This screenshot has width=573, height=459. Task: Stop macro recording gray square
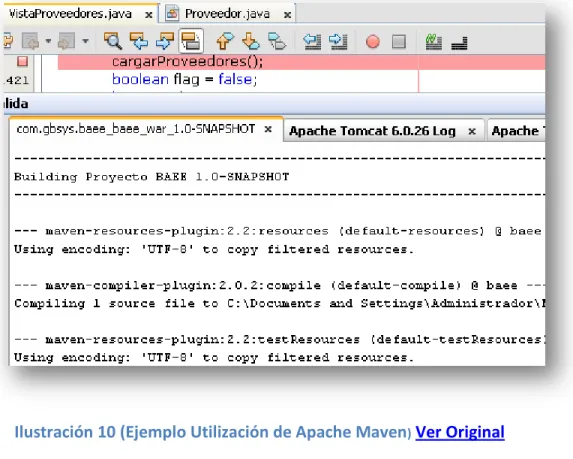tap(399, 42)
